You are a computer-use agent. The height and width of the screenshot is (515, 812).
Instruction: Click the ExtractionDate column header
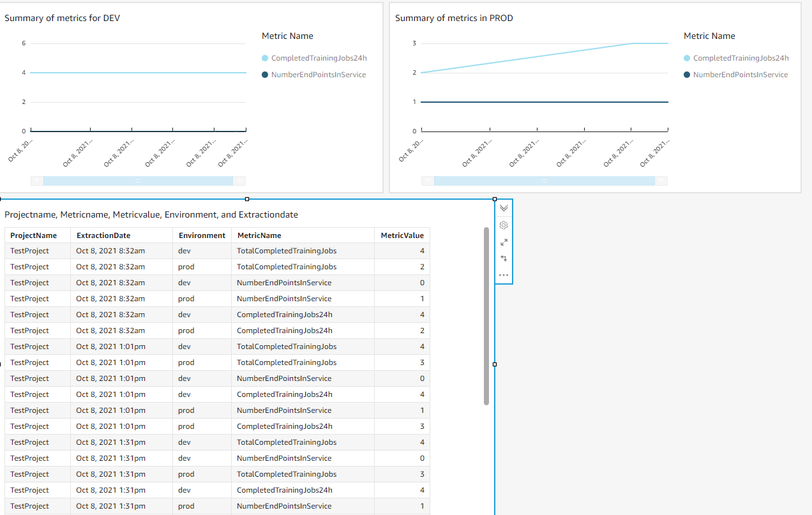pyautogui.click(x=103, y=235)
